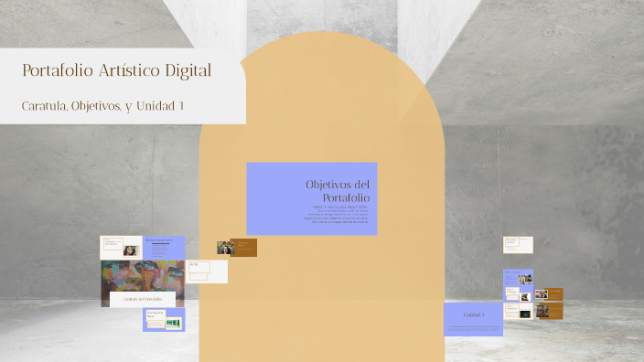Click the pink-and-green images beside upper brown slide
This screenshot has height=362, width=644.
pyautogui.click(x=541, y=293)
